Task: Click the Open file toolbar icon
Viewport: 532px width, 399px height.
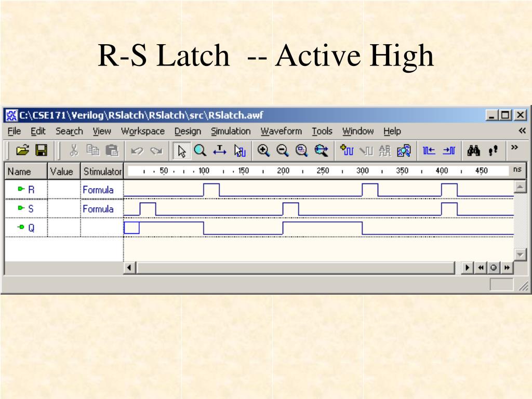Action: tap(22, 150)
